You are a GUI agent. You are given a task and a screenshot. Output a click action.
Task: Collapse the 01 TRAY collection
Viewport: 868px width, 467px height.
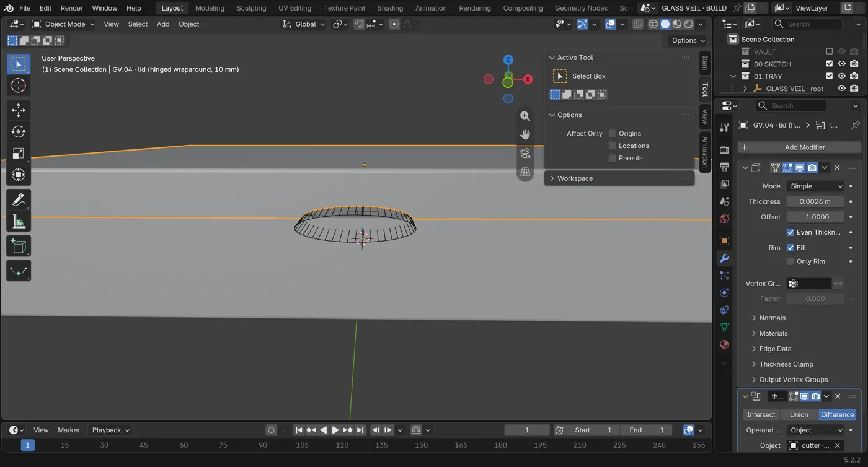733,76
